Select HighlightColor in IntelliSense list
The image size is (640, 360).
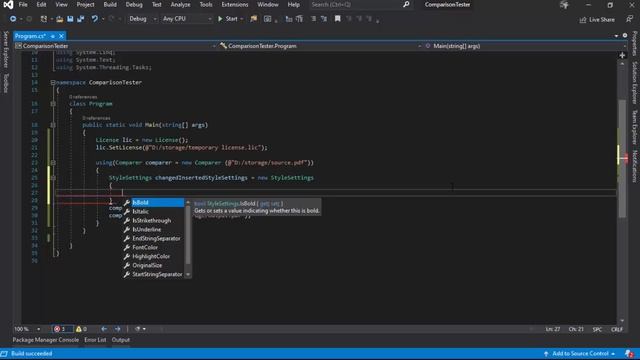[x=154, y=256]
